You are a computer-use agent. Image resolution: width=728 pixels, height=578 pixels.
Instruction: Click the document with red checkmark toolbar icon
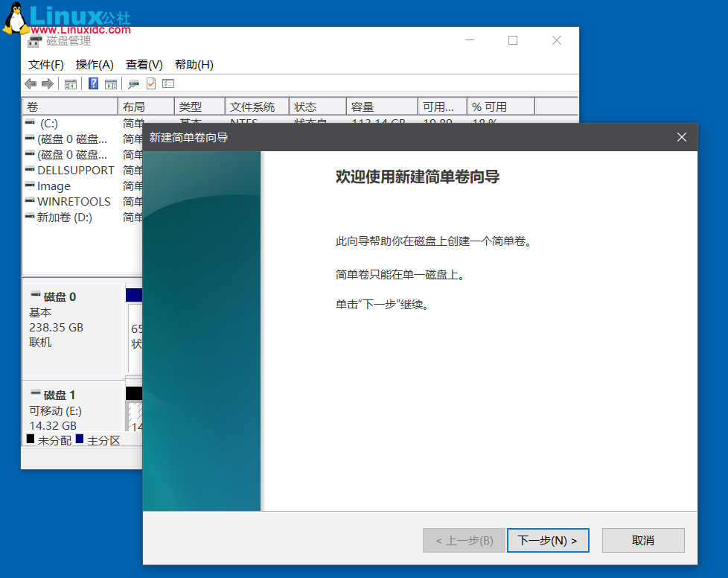151,83
